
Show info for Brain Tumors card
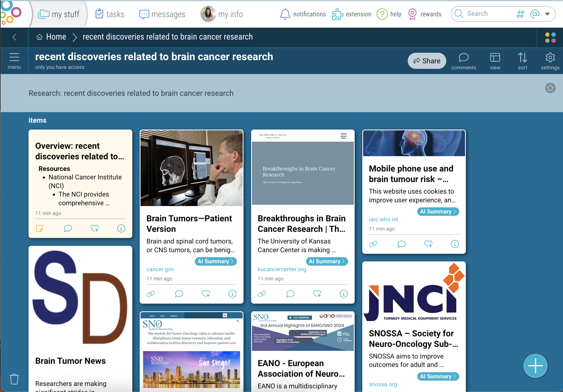coord(232,294)
